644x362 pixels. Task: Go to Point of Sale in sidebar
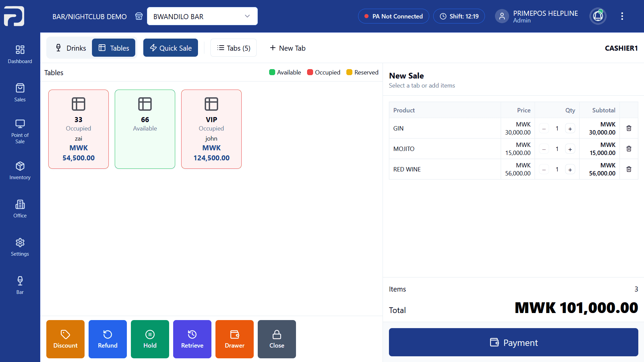point(20,132)
